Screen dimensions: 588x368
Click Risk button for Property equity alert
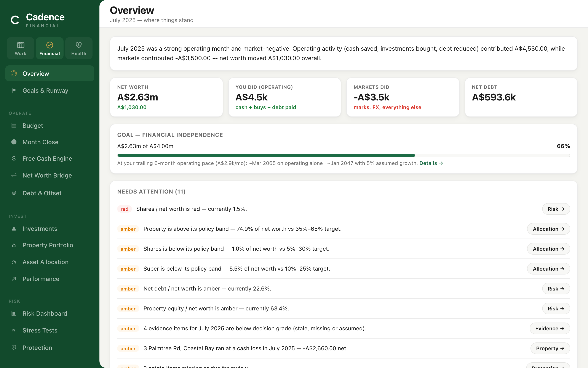coord(556,309)
